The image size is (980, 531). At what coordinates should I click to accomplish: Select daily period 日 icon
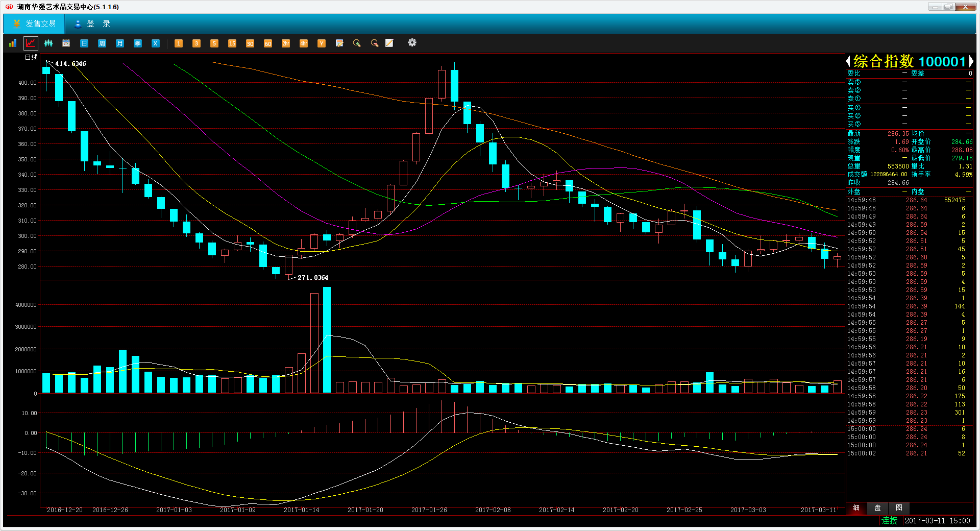pyautogui.click(x=84, y=43)
